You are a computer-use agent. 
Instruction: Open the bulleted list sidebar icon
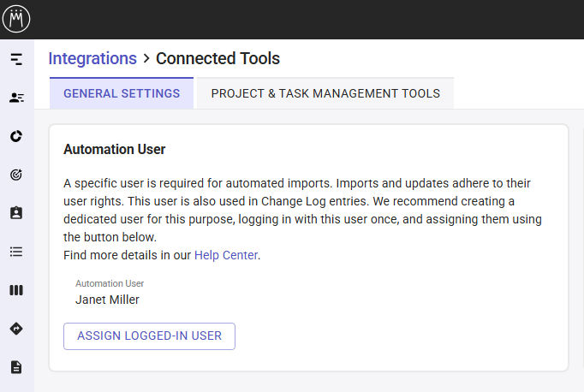click(x=16, y=252)
